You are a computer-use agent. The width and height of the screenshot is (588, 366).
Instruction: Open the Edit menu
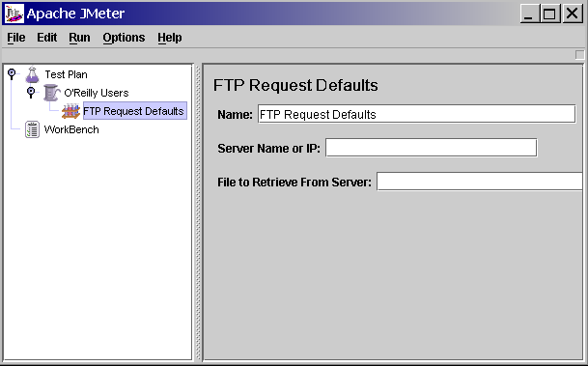(47, 38)
